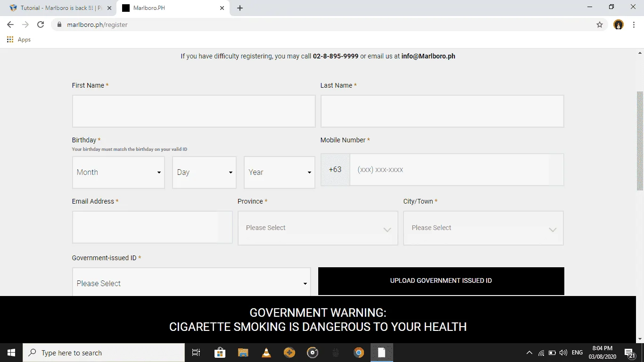Open the dark fingerprint-like taskbar icon
The image size is (644, 362).
(336, 353)
